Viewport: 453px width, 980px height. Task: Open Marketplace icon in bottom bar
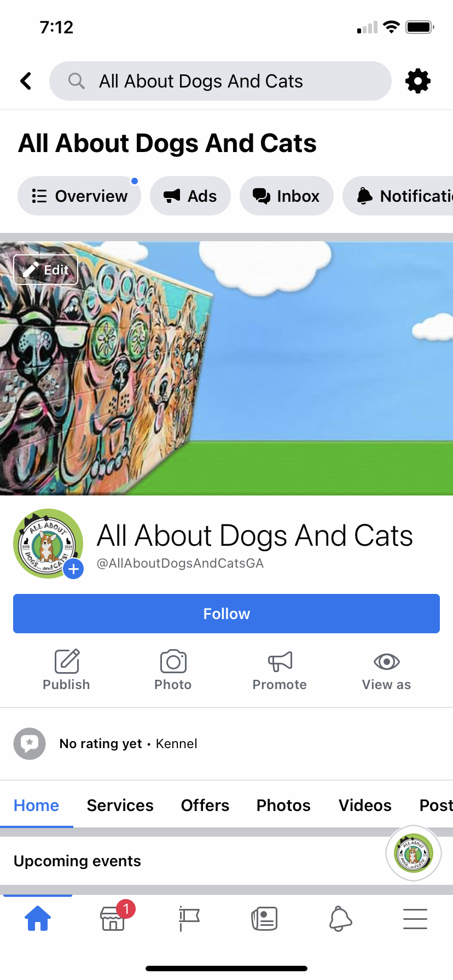click(113, 918)
